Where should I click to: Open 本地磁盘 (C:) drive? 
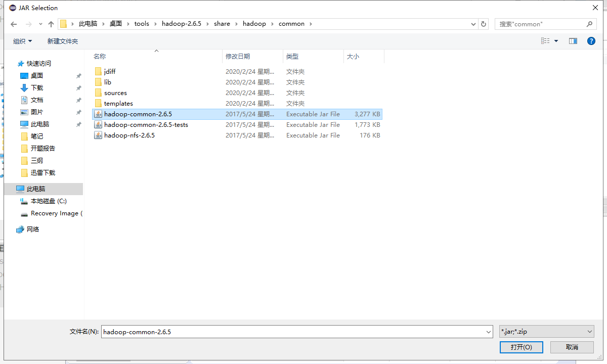(x=49, y=201)
